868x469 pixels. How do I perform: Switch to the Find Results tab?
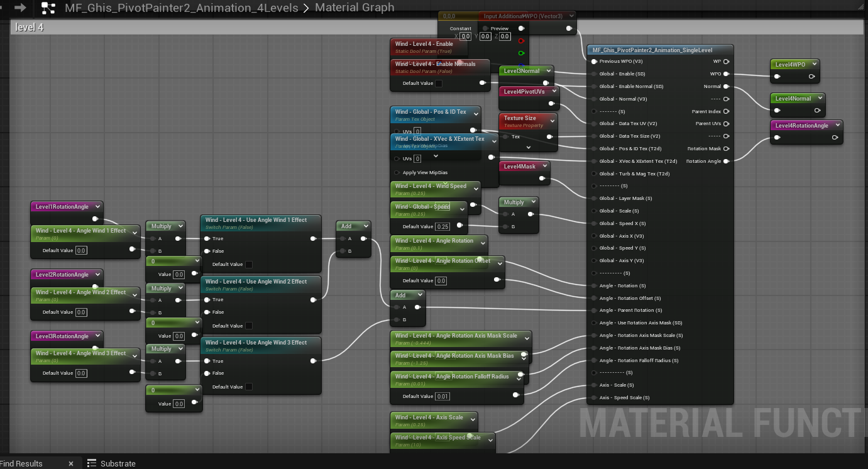23,463
